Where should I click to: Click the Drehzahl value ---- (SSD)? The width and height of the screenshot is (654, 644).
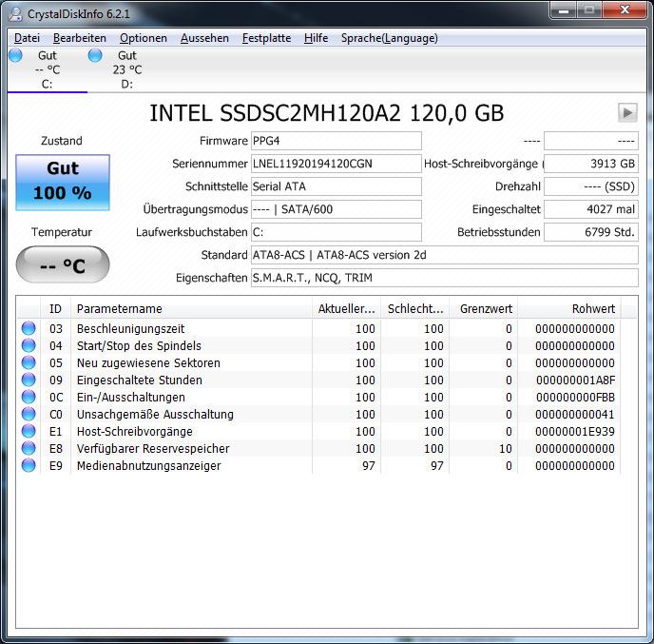coord(591,186)
